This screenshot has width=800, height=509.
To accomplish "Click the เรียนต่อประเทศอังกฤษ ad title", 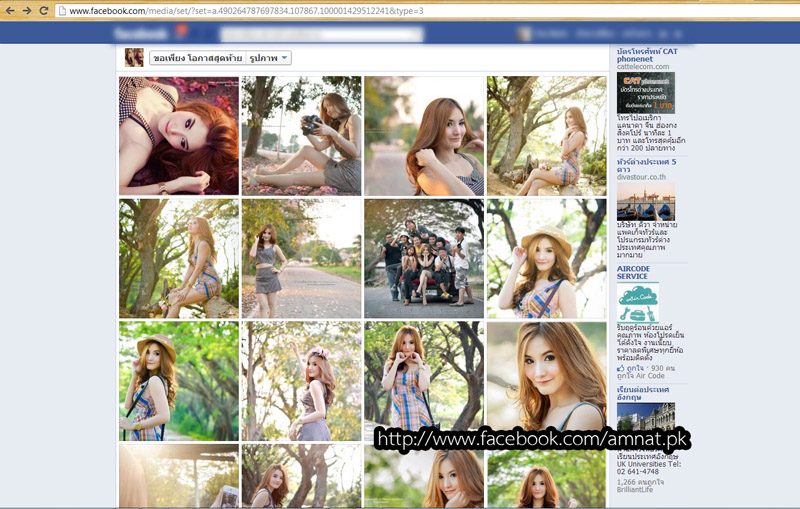I will coord(643,393).
